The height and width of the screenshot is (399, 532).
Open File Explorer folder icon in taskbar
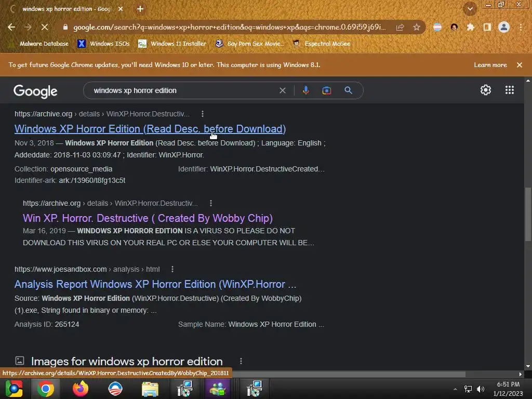point(150,389)
